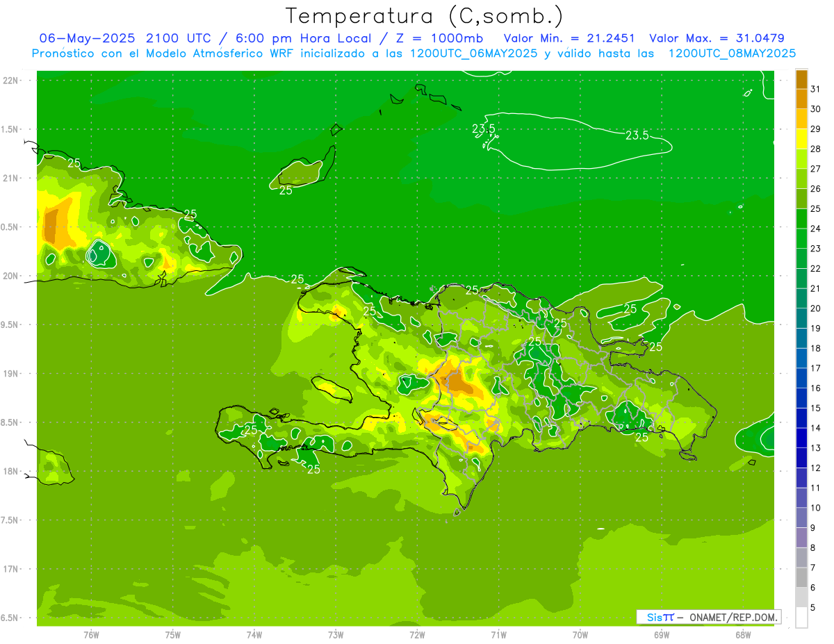Pick the gray swatch between 6 and 7

click(801, 577)
